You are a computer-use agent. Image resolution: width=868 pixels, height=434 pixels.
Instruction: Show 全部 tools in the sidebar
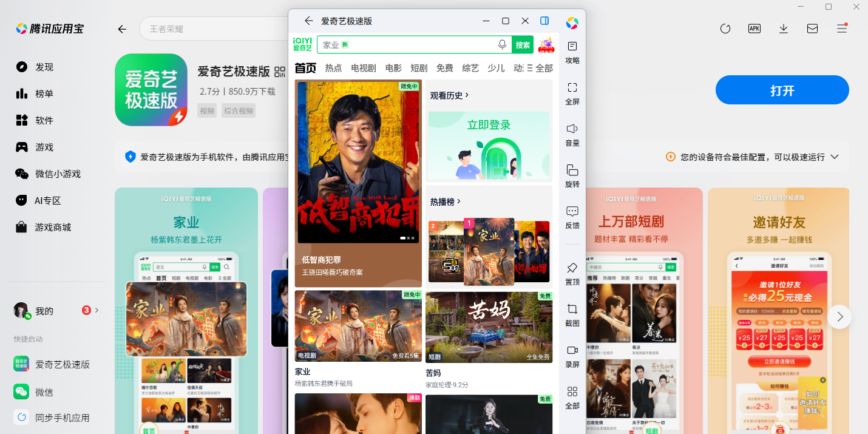tap(572, 398)
